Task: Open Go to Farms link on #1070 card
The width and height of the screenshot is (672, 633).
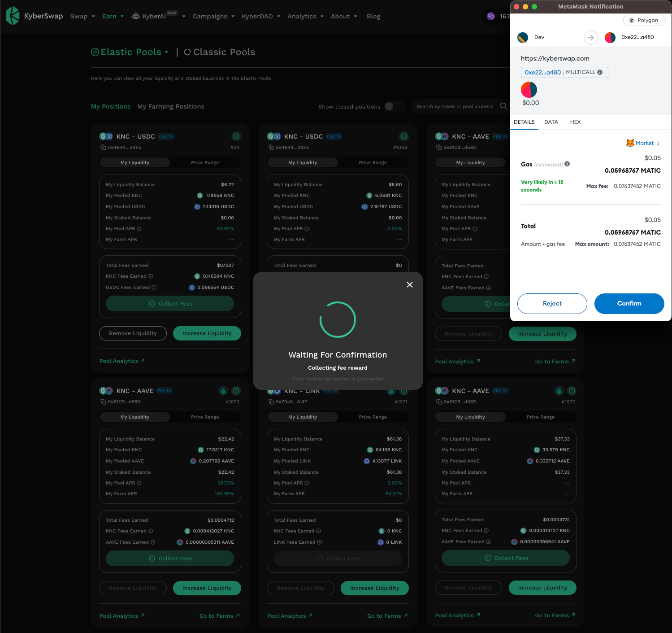Action: (x=220, y=616)
